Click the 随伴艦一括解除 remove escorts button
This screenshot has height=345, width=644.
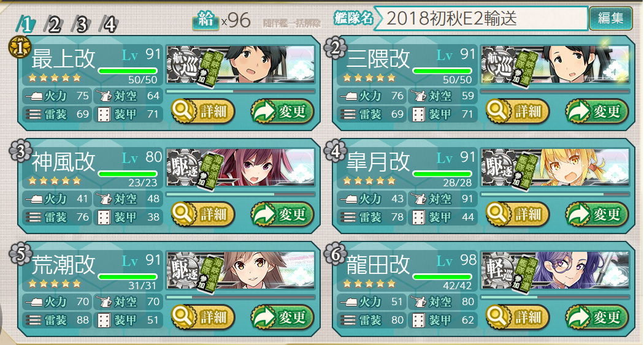click(292, 23)
